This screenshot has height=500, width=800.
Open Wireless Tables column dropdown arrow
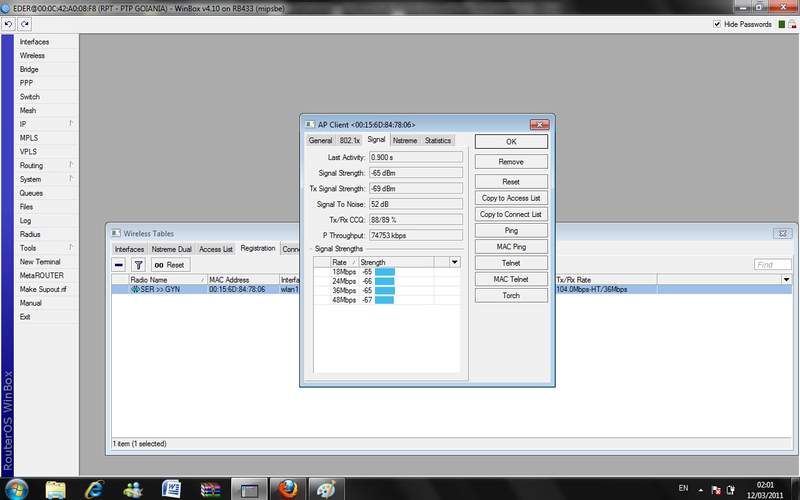tap(786, 280)
